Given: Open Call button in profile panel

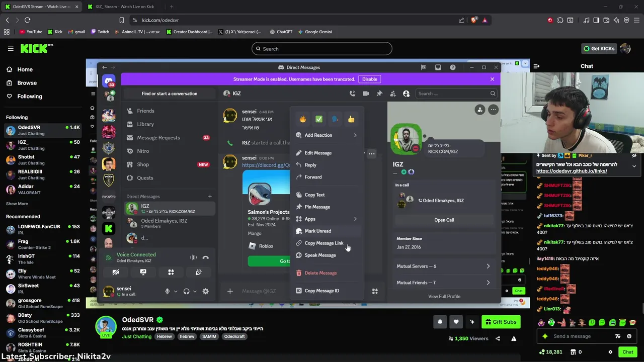Looking at the screenshot, I should (444, 220).
